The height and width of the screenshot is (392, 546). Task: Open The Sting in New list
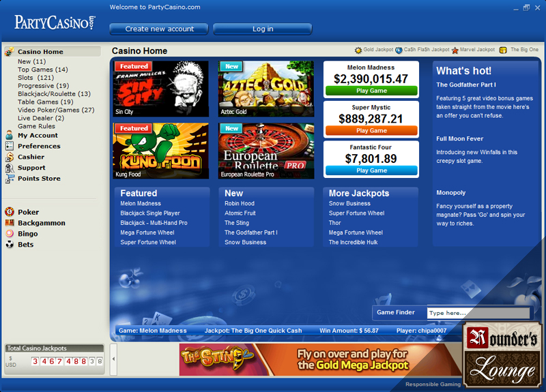[x=237, y=223]
